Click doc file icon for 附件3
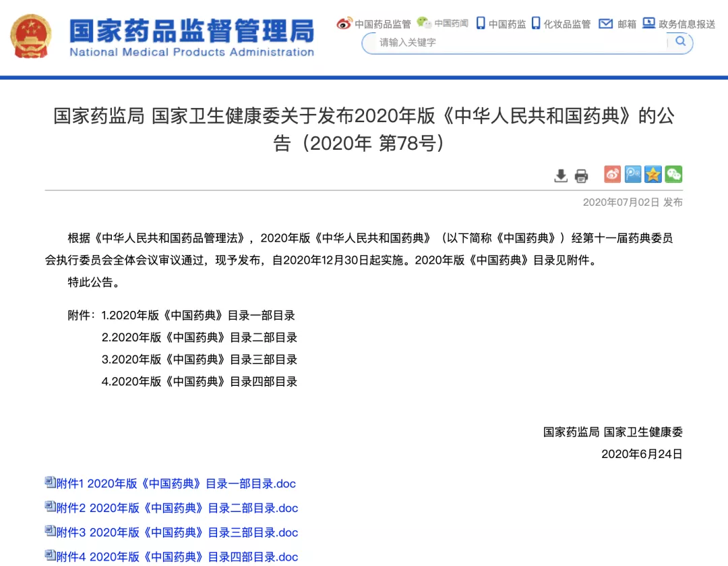The height and width of the screenshot is (566, 728). 50,531
